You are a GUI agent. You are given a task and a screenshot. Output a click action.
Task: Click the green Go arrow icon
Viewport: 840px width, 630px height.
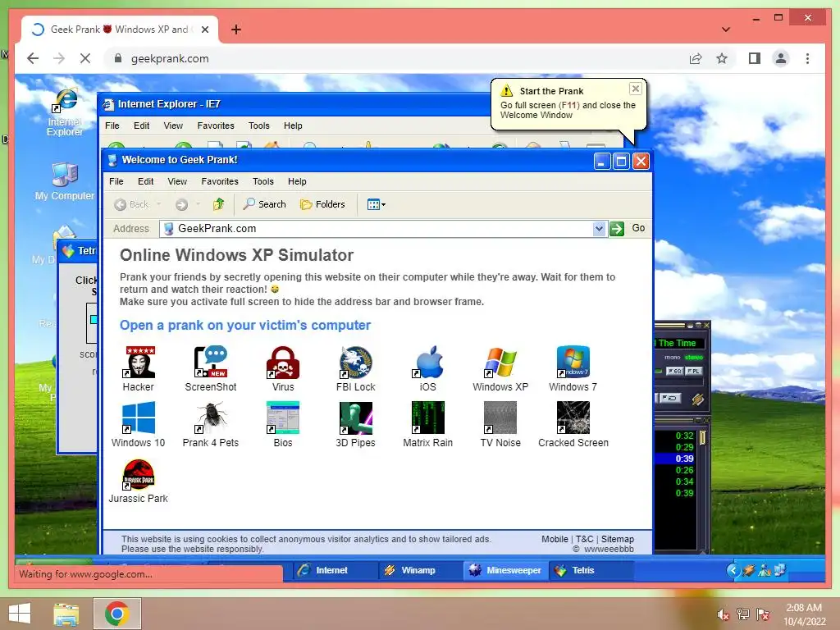[617, 229]
